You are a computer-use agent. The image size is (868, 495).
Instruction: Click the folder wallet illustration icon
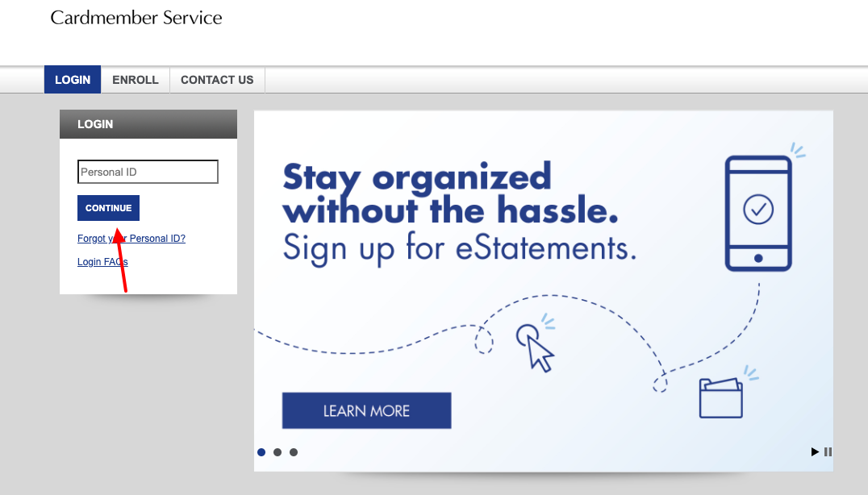[x=721, y=397]
